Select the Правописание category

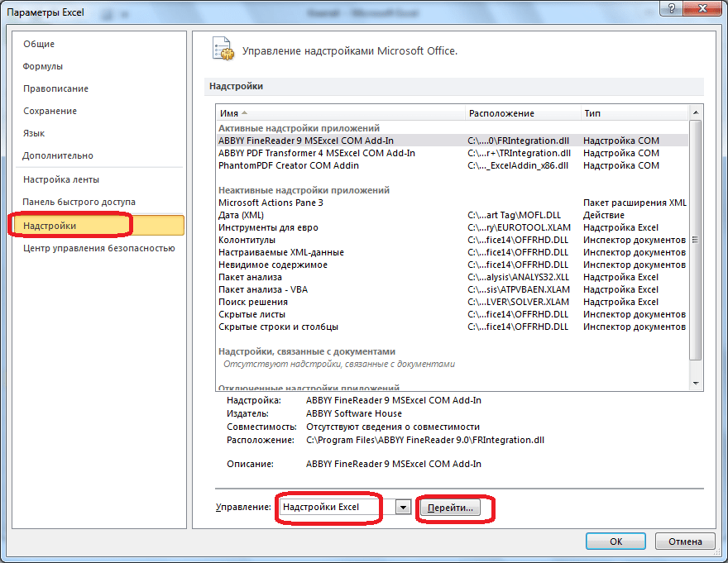click(55, 88)
